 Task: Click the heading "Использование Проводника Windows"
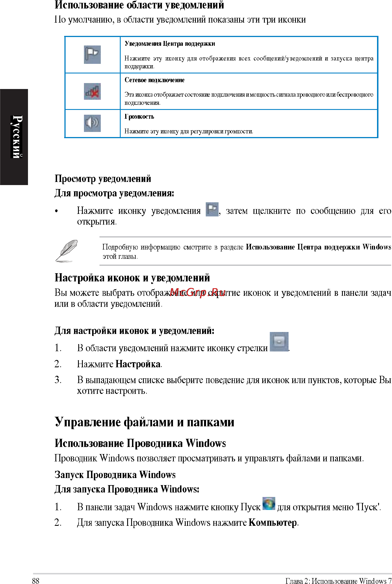point(140,443)
